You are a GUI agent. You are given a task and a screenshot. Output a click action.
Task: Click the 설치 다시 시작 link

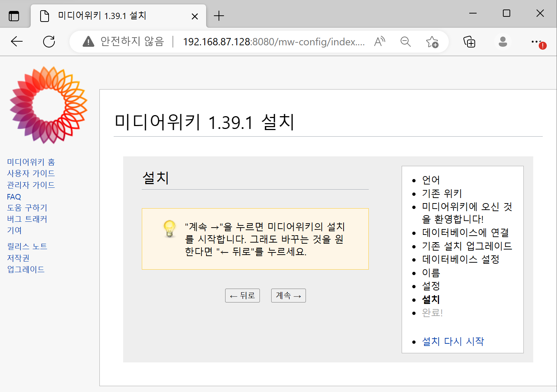[x=453, y=341]
